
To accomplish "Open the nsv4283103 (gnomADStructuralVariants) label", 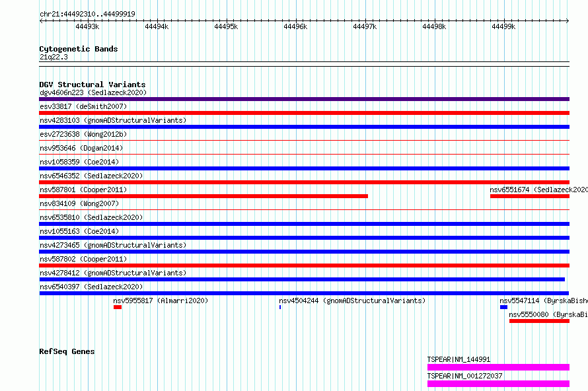I will coord(113,120).
